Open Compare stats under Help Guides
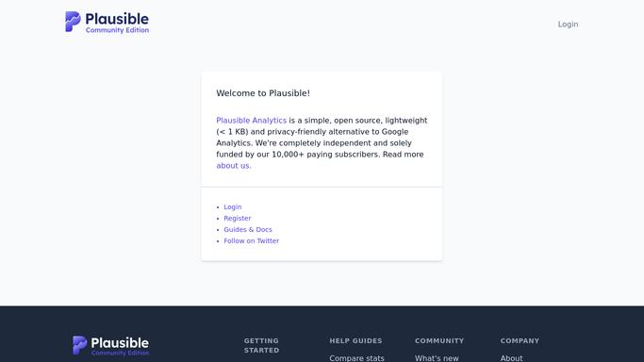 tap(356, 358)
